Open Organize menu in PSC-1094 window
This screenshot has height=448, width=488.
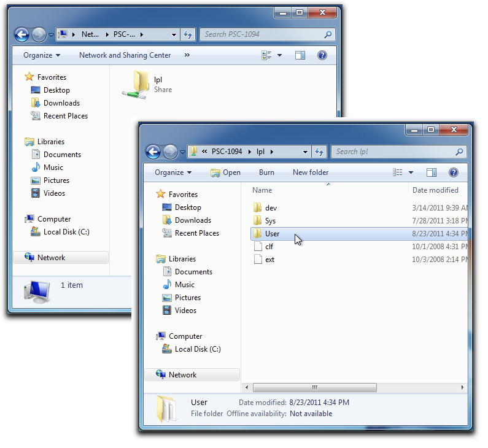coord(42,55)
